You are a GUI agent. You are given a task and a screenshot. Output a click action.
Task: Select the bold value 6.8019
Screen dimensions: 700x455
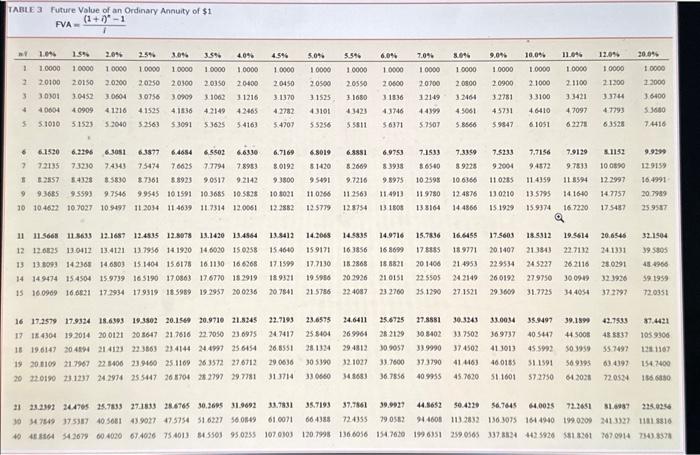click(320, 152)
